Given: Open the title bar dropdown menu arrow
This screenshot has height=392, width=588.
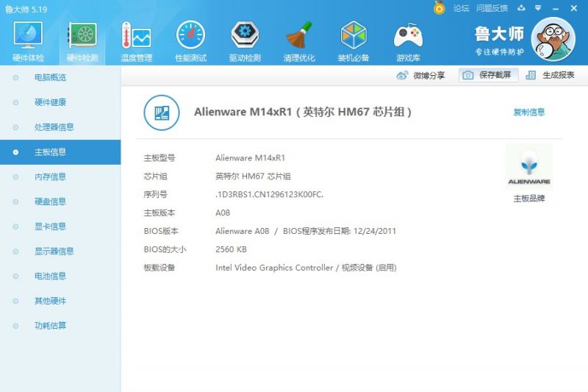Looking at the screenshot, I should (x=538, y=8).
